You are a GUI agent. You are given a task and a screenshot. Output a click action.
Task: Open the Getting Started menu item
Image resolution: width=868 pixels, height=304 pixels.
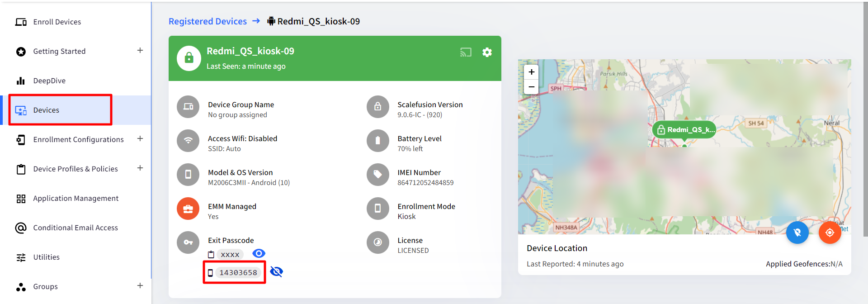[59, 51]
